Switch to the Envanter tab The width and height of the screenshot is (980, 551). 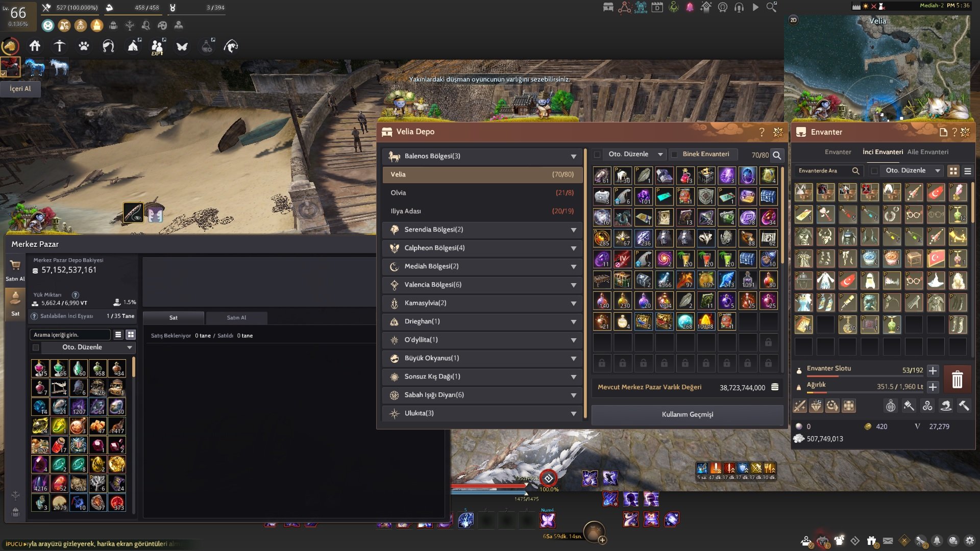click(838, 152)
